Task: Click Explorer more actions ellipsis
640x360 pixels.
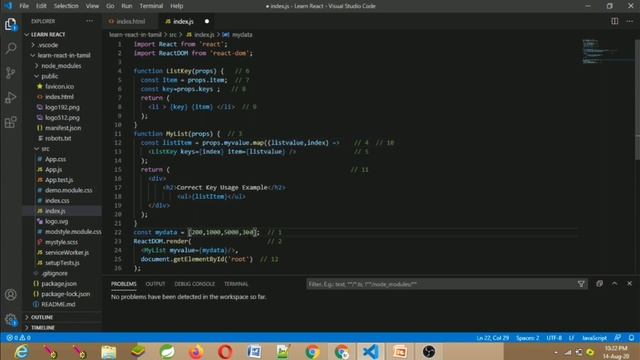Action: click(89, 21)
